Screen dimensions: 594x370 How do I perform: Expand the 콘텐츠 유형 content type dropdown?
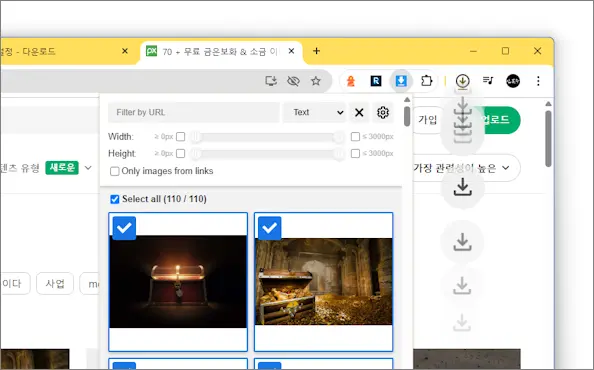[88, 168]
